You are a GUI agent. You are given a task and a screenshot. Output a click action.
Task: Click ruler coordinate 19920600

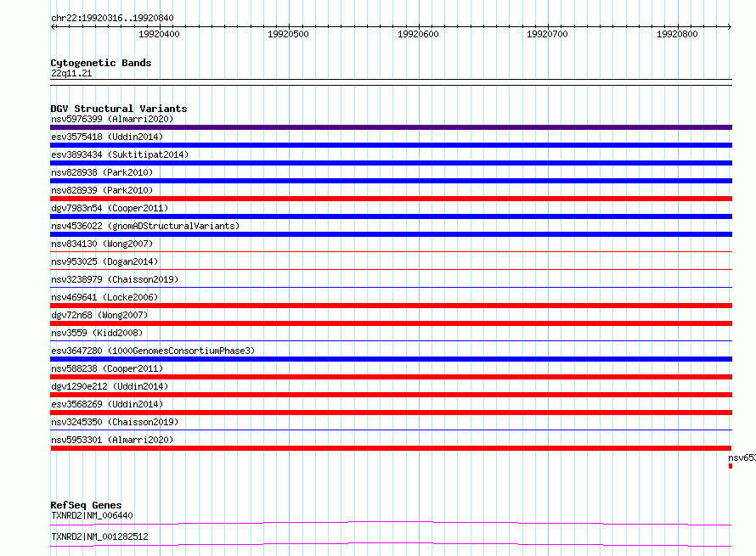(418, 34)
